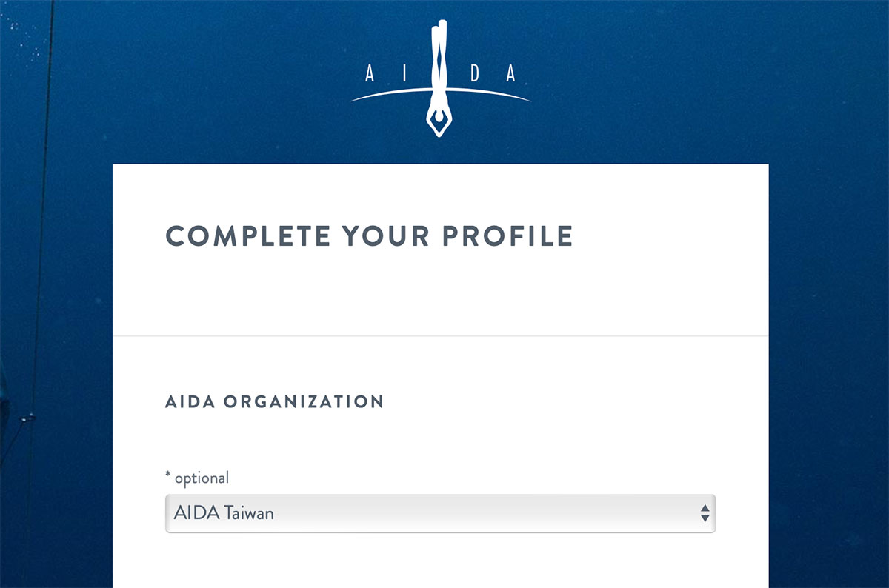The width and height of the screenshot is (889, 588).
Task: Click the 'Complete Your Profile' heading
Action: 369,235
